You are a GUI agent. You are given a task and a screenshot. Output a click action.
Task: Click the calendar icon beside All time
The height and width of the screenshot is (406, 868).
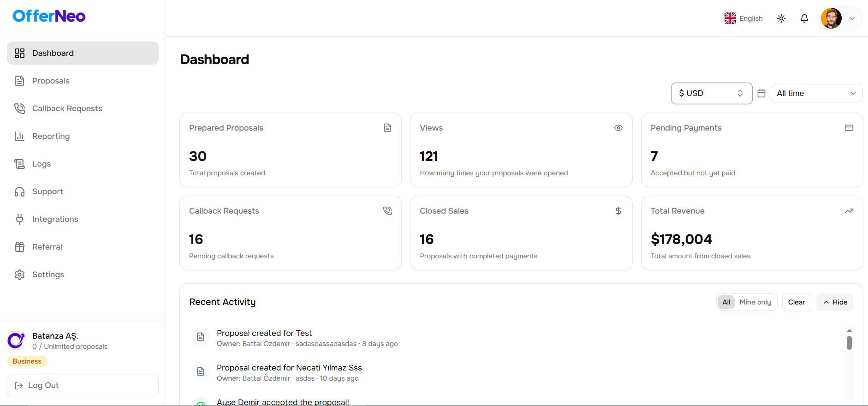761,93
